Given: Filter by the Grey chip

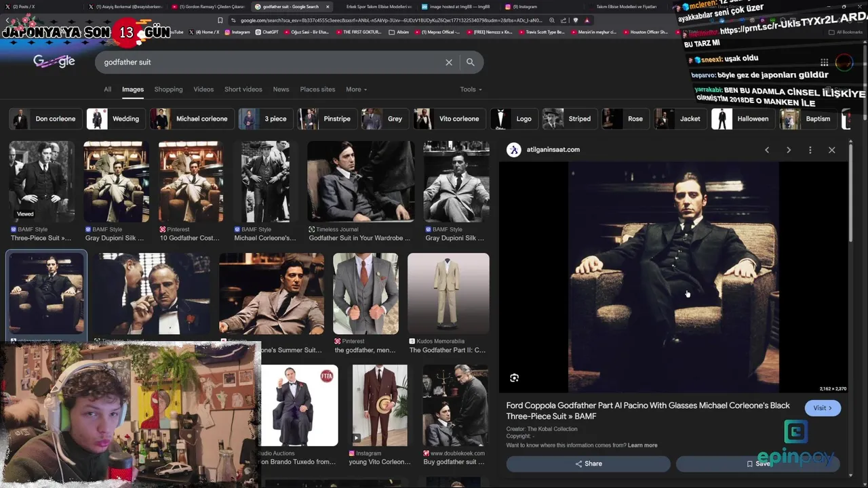Looking at the screenshot, I should (384, 119).
